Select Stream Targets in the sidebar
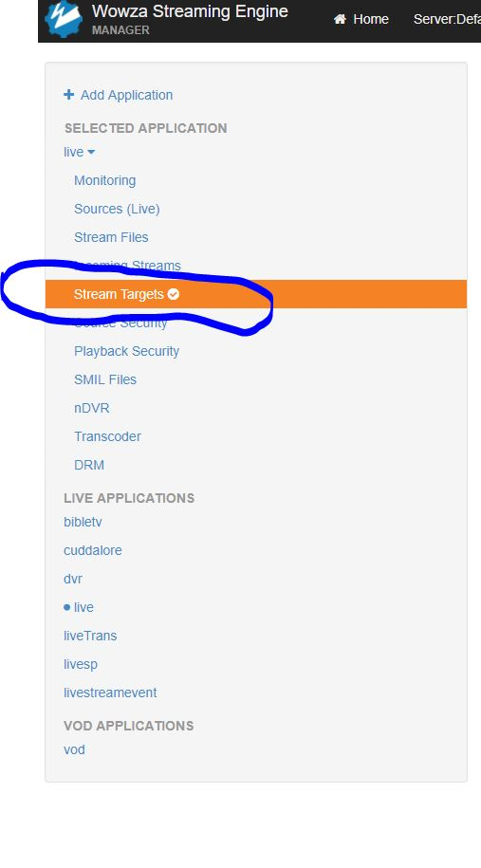The height and width of the screenshot is (868, 481). 256,294
